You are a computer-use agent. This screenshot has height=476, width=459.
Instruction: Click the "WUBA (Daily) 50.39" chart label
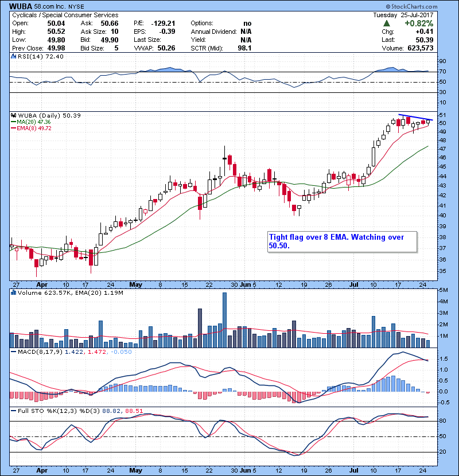click(49, 116)
